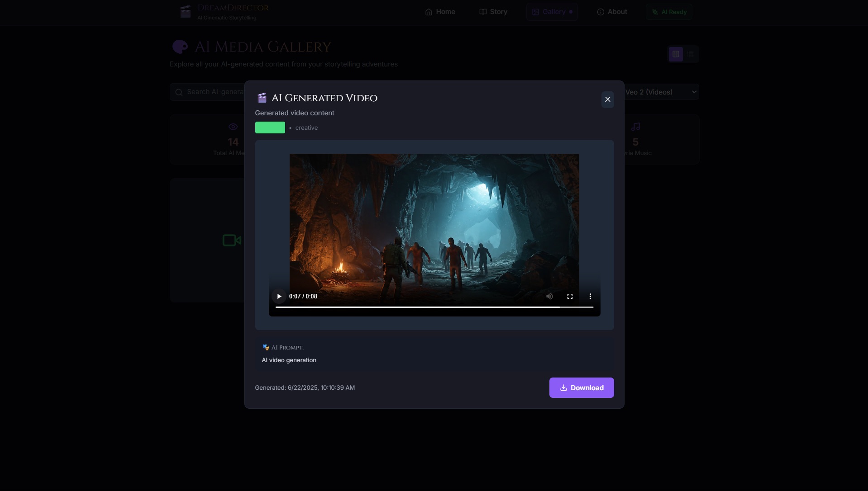The width and height of the screenshot is (868, 491).
Task: Go to the Story tab
Action: [493, 12]
